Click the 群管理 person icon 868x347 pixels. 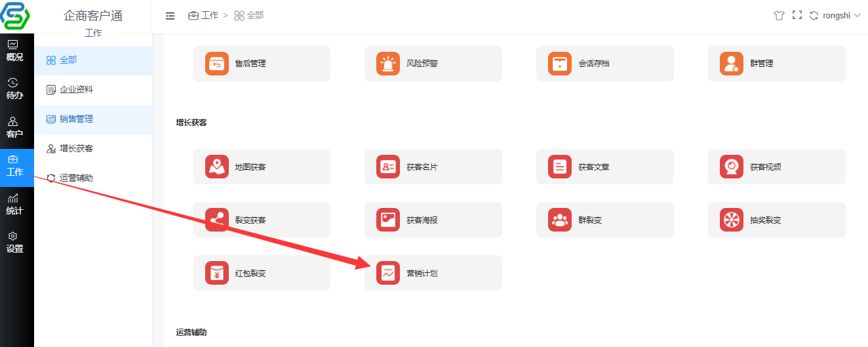tap(732, 64)
